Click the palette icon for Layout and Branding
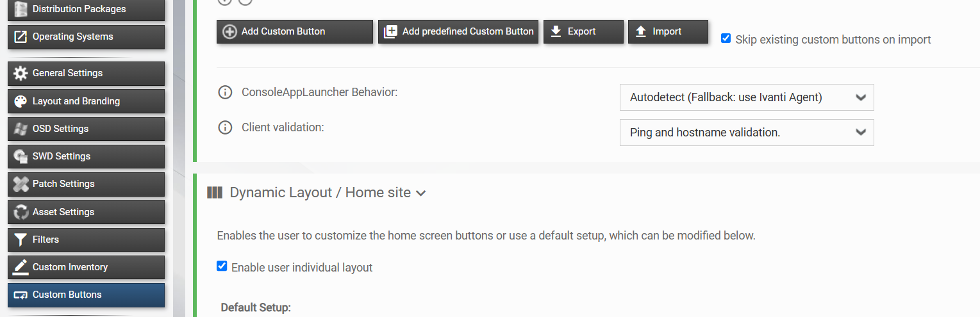The height and width of the screenshot is (317, 980). coord(21,101)
